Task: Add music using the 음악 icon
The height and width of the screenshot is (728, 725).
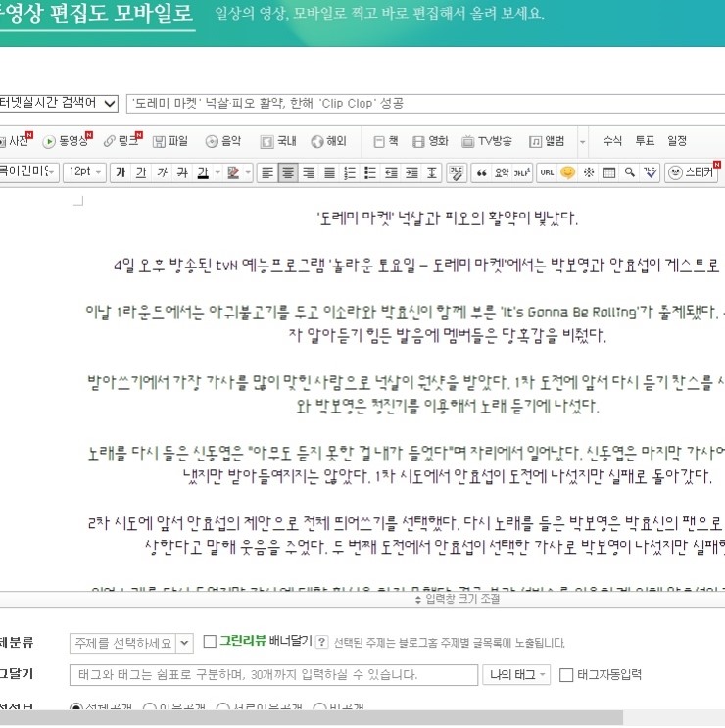Action: (x=223, y=141)
